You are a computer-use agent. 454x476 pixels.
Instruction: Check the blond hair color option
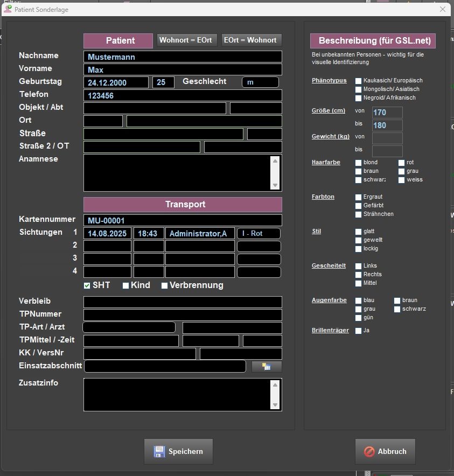(x=359, y=163)
